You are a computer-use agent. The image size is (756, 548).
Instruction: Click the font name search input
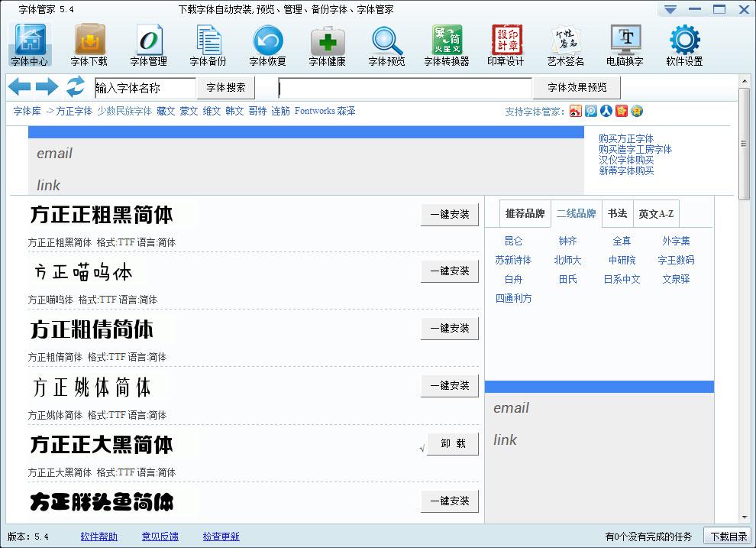(146, 88)
